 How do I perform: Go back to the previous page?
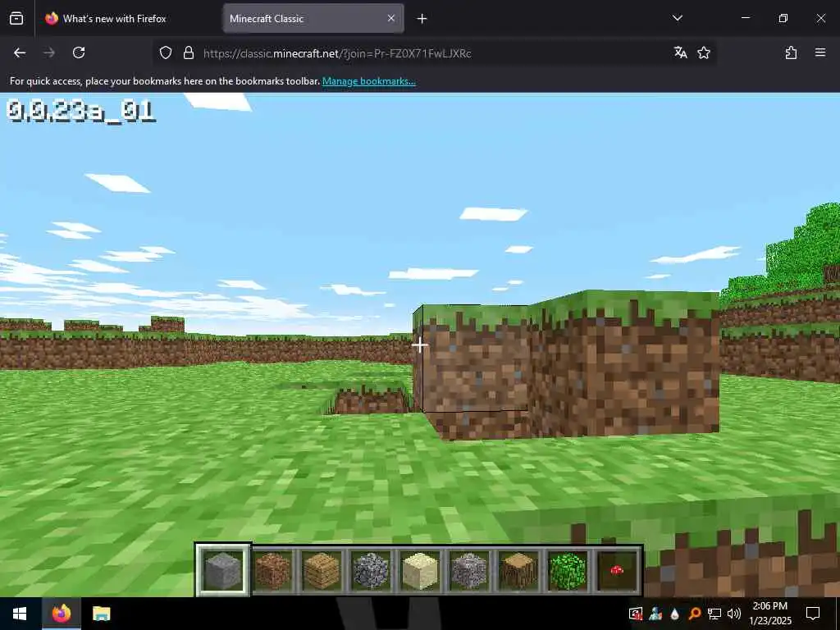pos(20,52)
